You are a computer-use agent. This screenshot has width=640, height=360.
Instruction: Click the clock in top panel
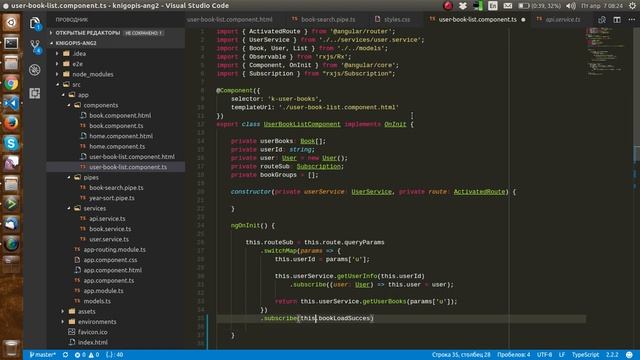click(x=602, y=6)
